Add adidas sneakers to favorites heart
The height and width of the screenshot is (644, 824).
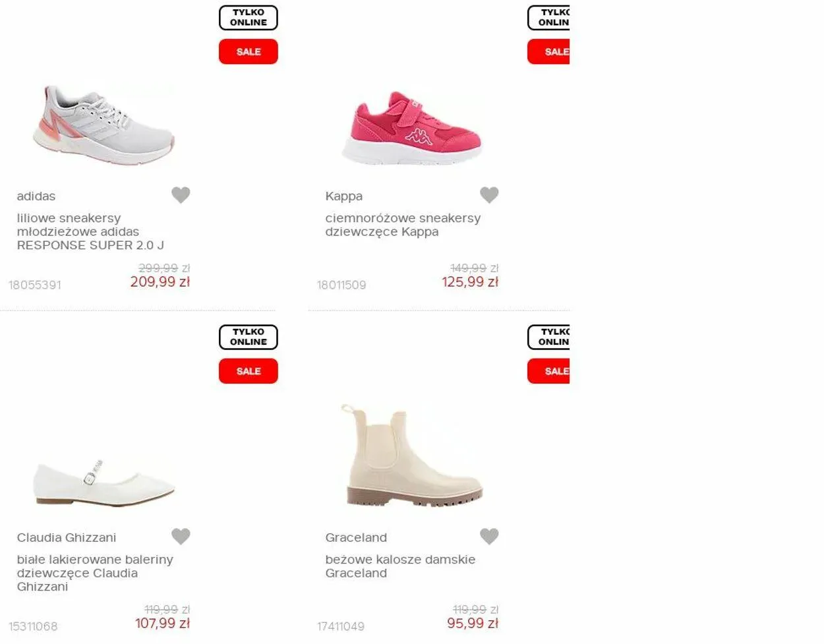[181, 195]
